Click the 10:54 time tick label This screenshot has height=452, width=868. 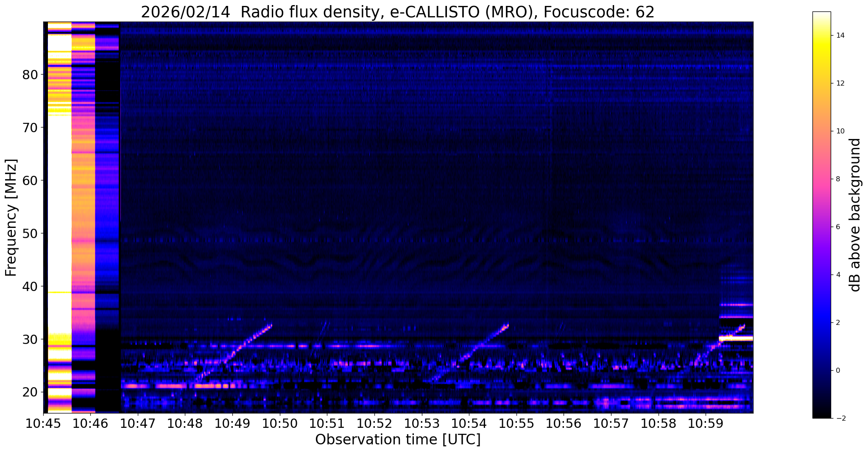[469, 424]
